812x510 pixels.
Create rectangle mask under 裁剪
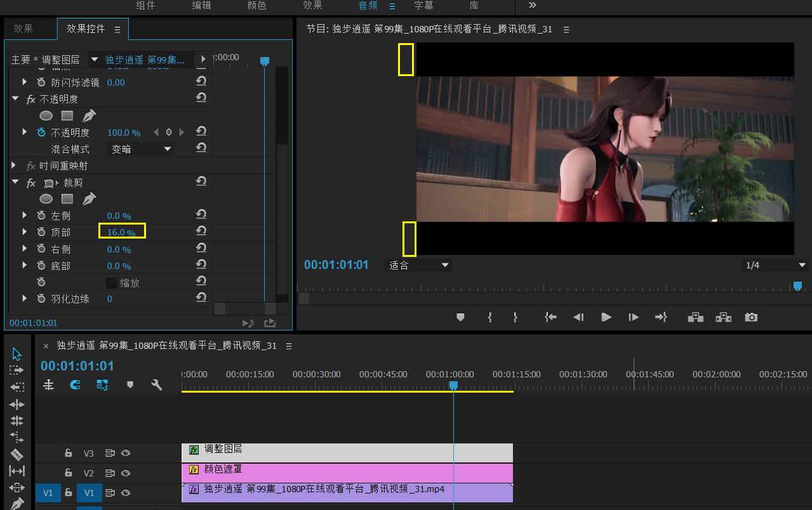coord(67,199)
